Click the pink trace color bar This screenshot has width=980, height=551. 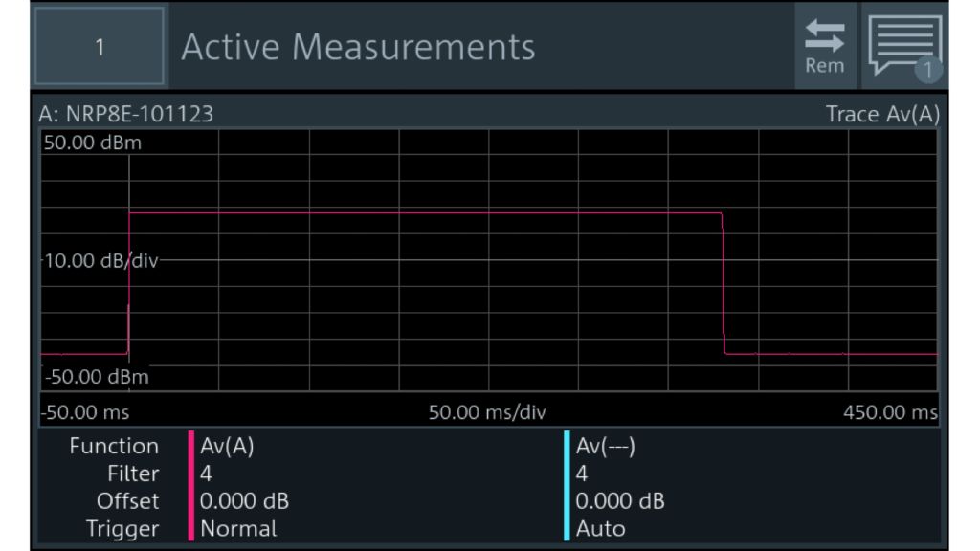coord(191,487)
